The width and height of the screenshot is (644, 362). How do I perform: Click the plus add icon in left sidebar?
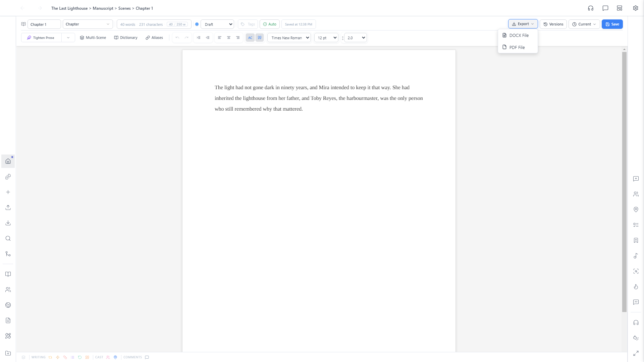tap(8, 192)
